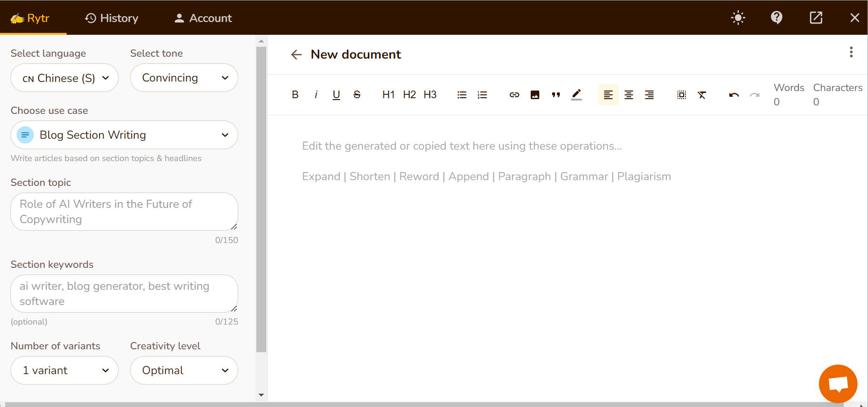Align text to the left

pyautogui.click(x=608, y=95)
